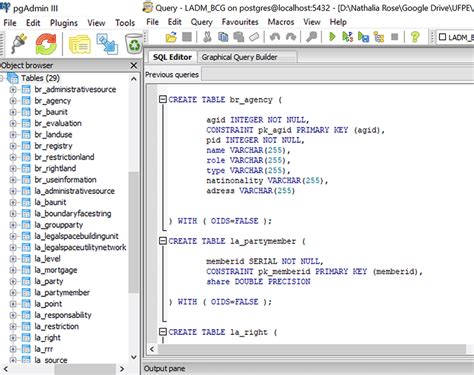Select the la_boundaryfacestring table
The image size is (474, 375).
tap(73, 214)
